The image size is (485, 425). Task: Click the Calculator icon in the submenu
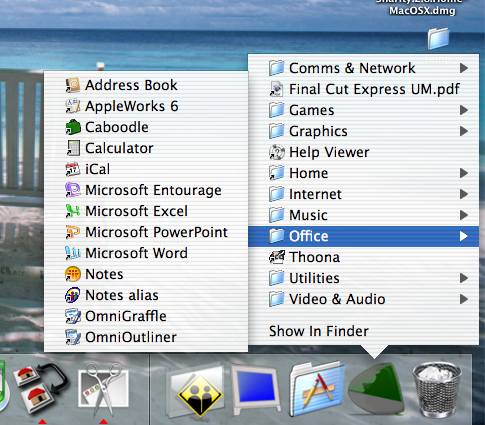73,148
